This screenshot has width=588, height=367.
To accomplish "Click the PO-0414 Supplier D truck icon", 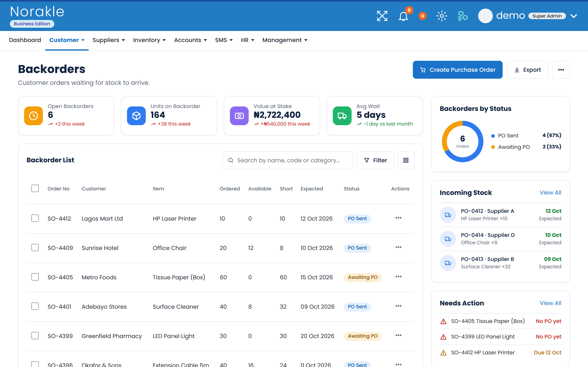I will click(x=448, y=239).
